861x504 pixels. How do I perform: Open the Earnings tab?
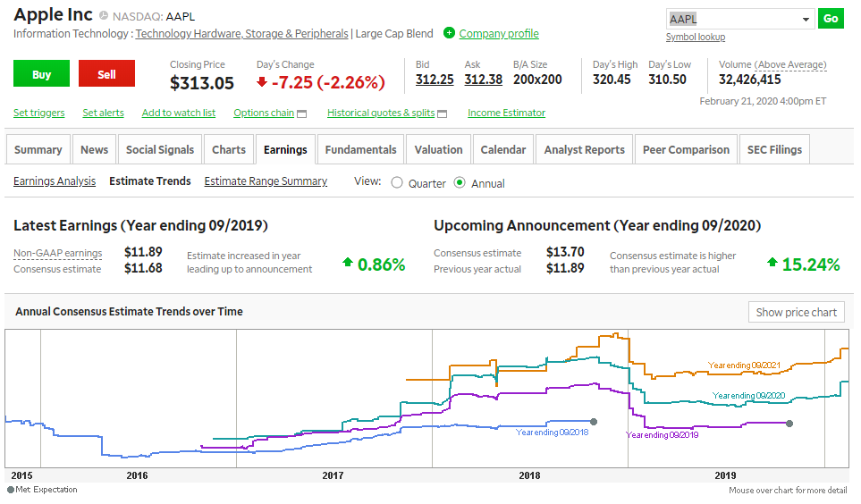point(285,149)
